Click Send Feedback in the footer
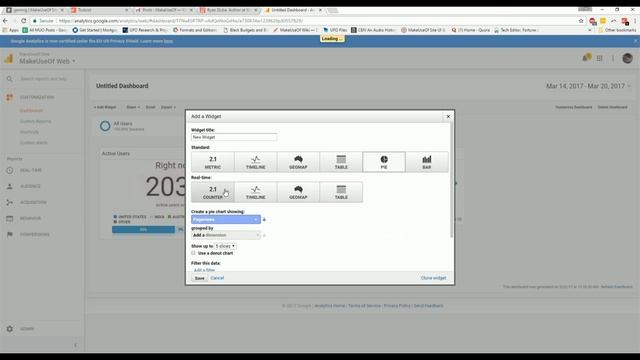This screenshot has height=360, width=640. (429, 306)
